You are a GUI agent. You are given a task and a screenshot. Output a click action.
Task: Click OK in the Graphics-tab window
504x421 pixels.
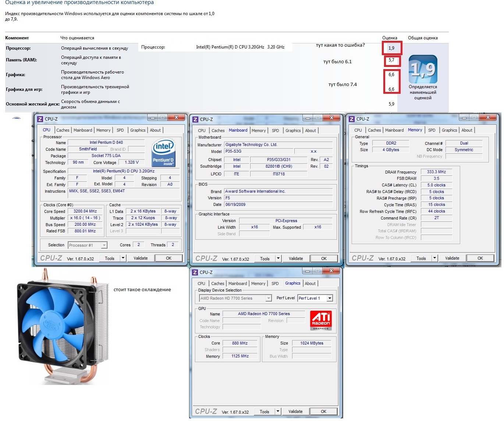click(324, 412)
